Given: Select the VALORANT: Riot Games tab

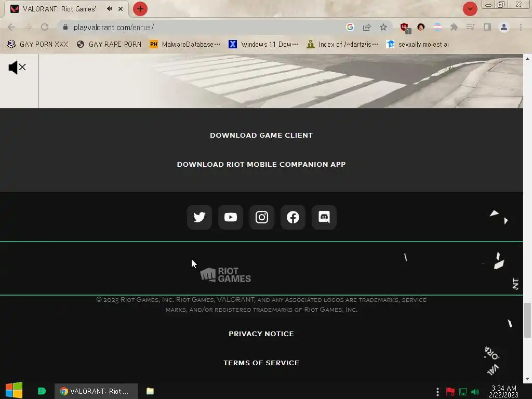Looking at the screenshot, I should coord(66,9).
